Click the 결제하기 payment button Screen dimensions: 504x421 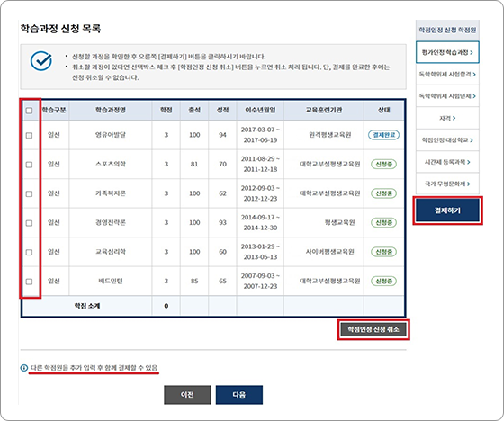click(x=447, y=210)
